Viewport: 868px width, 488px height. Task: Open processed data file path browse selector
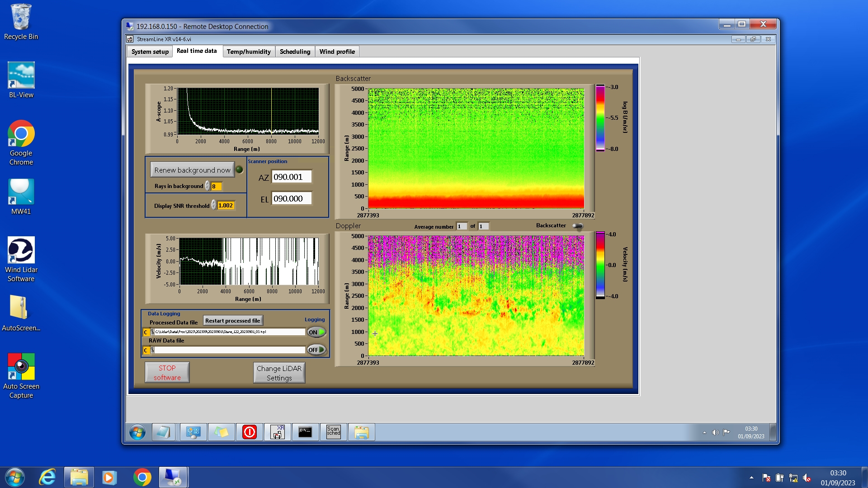click(x=152, y=332)
